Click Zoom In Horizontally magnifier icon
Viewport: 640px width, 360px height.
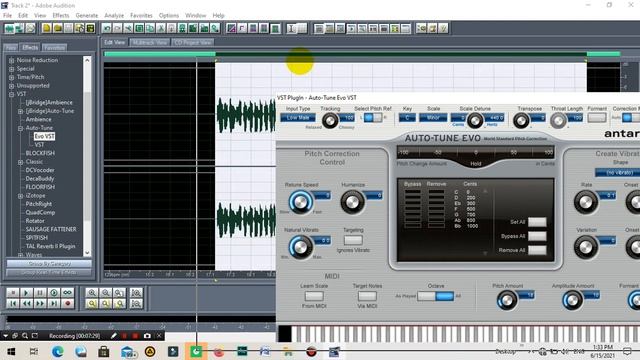92,293
